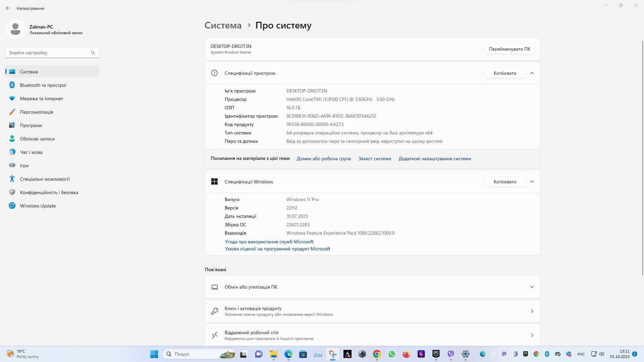Open Google Chrome from the taskbar
Image resolution: width=644 pixels, height=362 pixels.
tap(377, 354)
